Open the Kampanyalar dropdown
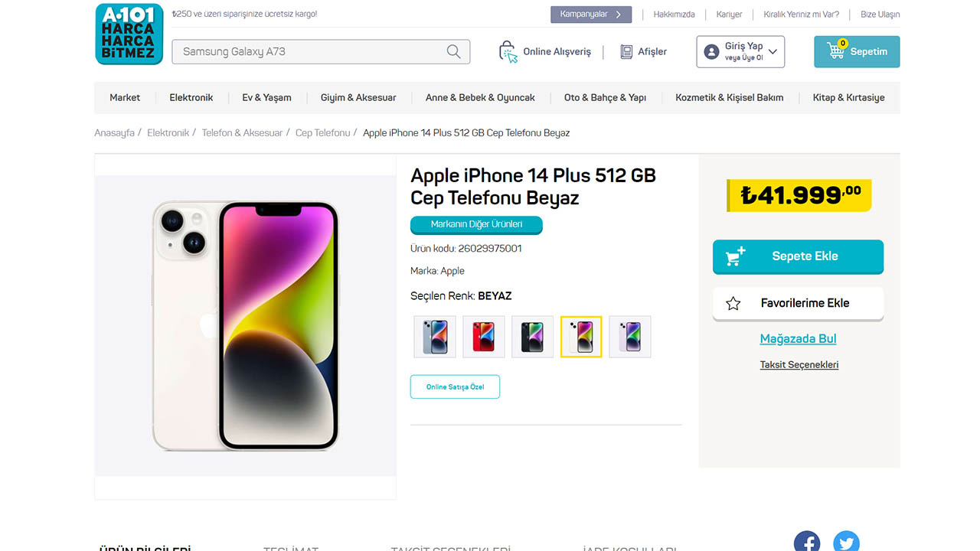 point(590,14)
